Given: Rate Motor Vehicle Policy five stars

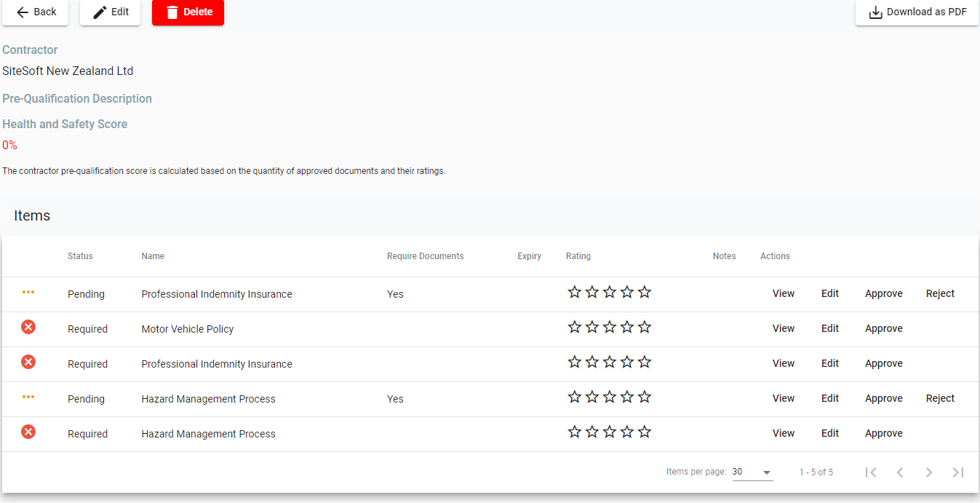Looking at the screenshot, I should pyautogui.click(x=645, y=328).
